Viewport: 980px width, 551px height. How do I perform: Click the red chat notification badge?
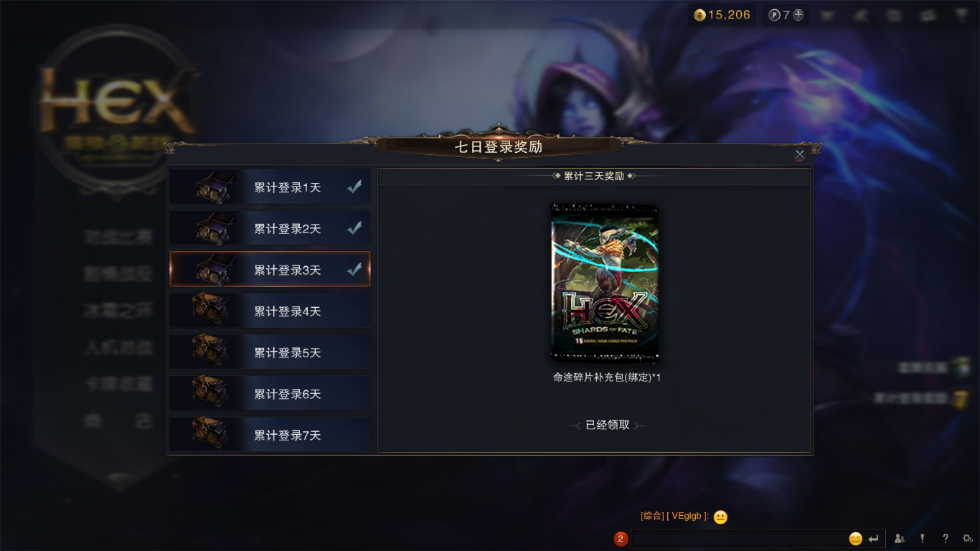tap(621, 539)
